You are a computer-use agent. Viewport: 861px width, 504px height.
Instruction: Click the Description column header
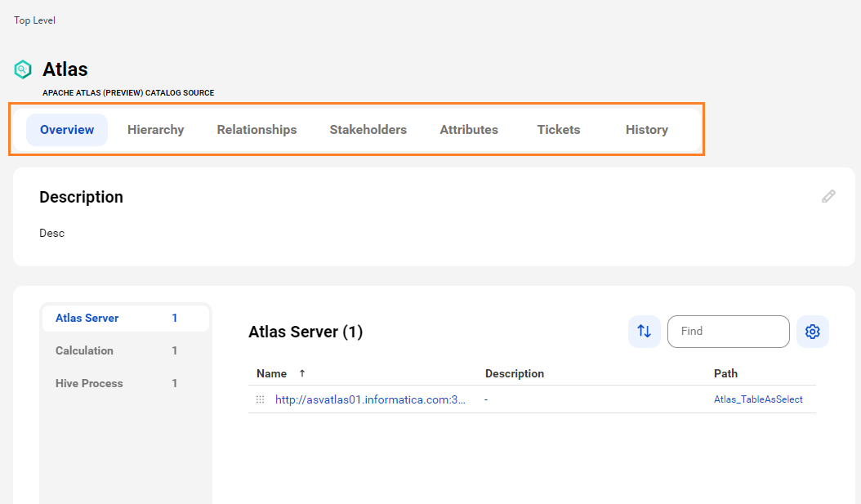pyautogui.click(x=515, y=373)
